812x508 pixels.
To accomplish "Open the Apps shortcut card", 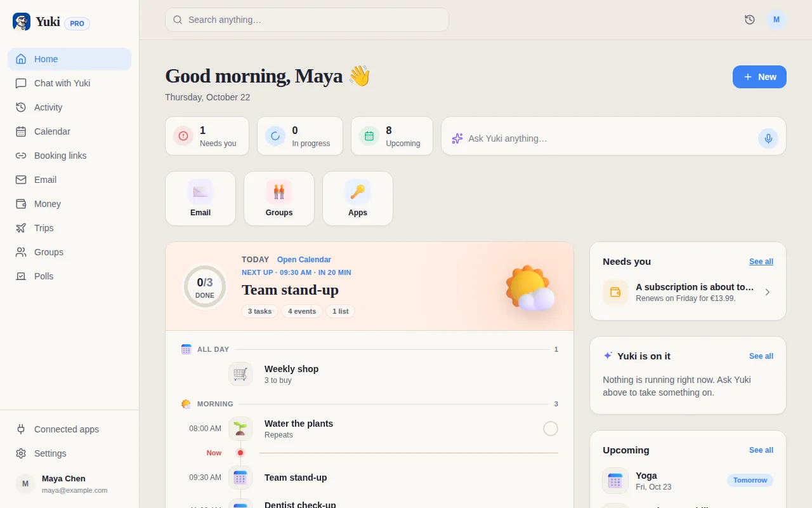I will [x=358, y=199].
